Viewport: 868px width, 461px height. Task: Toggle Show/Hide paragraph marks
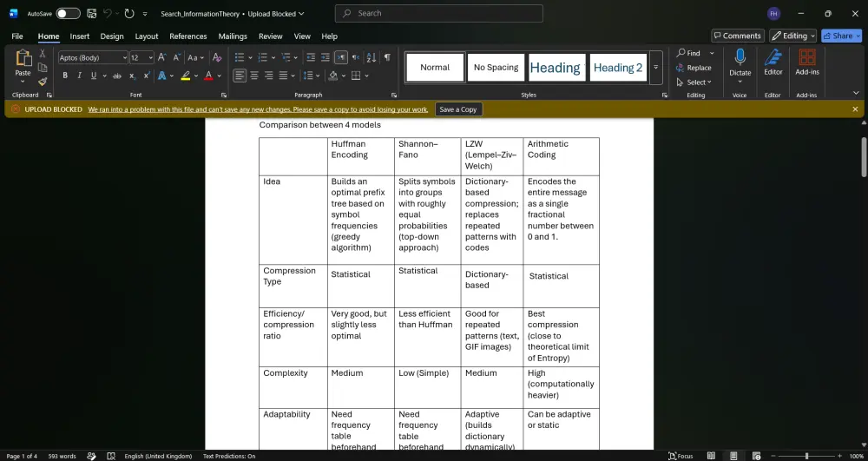click(387, 57)
